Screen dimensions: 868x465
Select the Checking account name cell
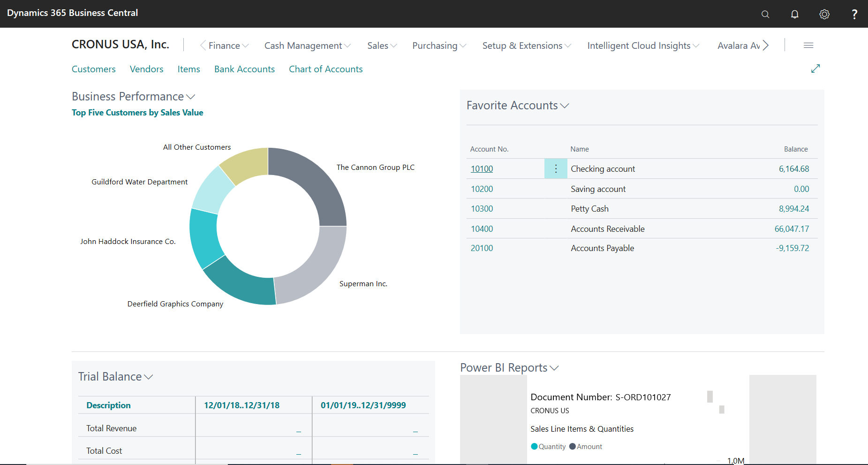click(603, 169)
